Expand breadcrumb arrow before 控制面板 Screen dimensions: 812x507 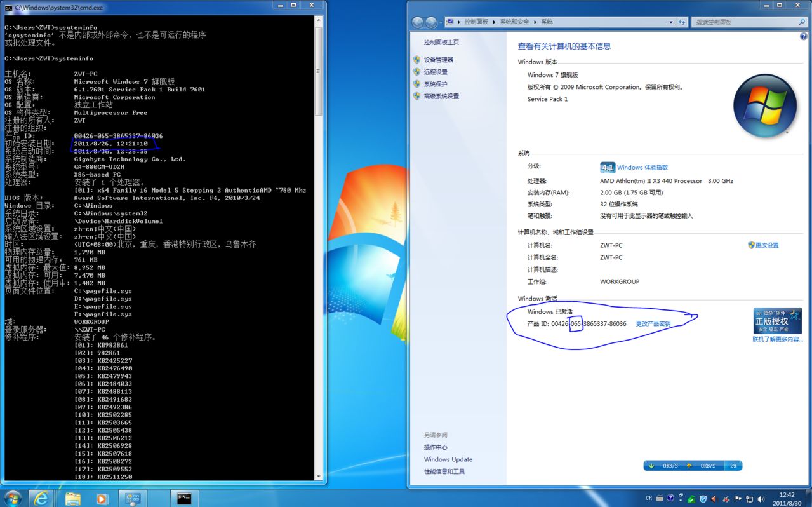click(460, 22)
